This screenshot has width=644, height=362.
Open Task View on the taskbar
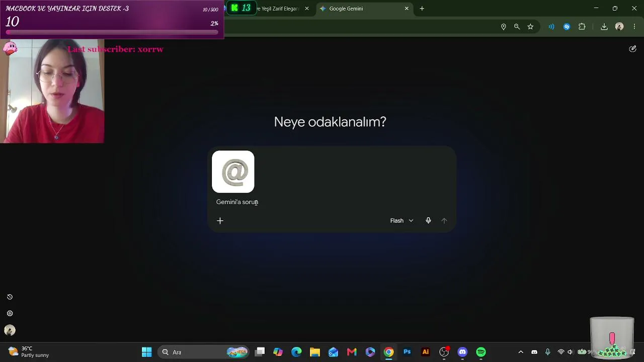(260, 352)
